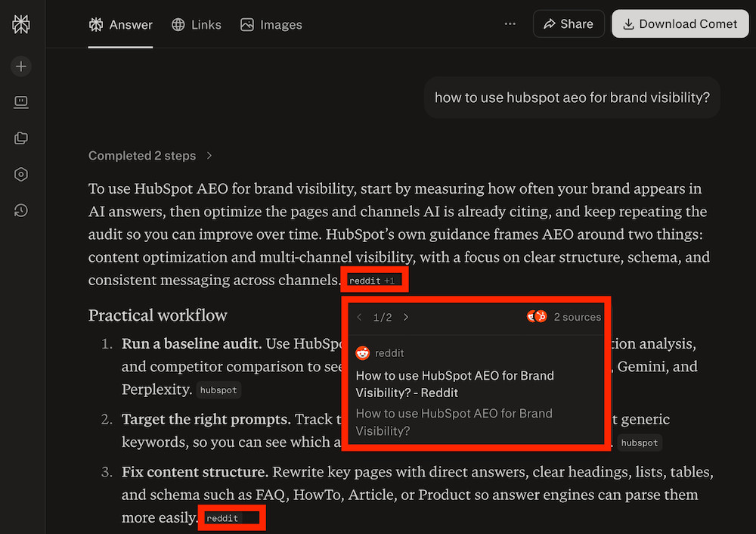Click the Download Comet button

[x=680, y=23]
